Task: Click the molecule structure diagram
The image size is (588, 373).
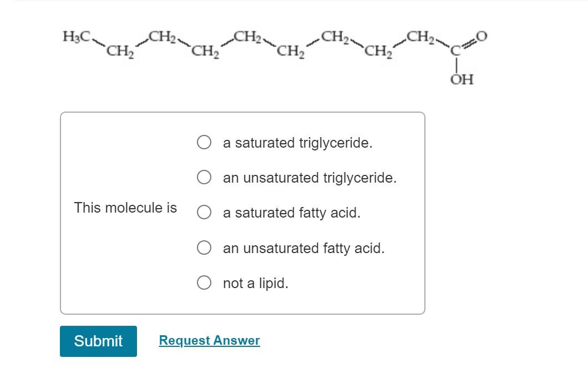Action: 272,50
